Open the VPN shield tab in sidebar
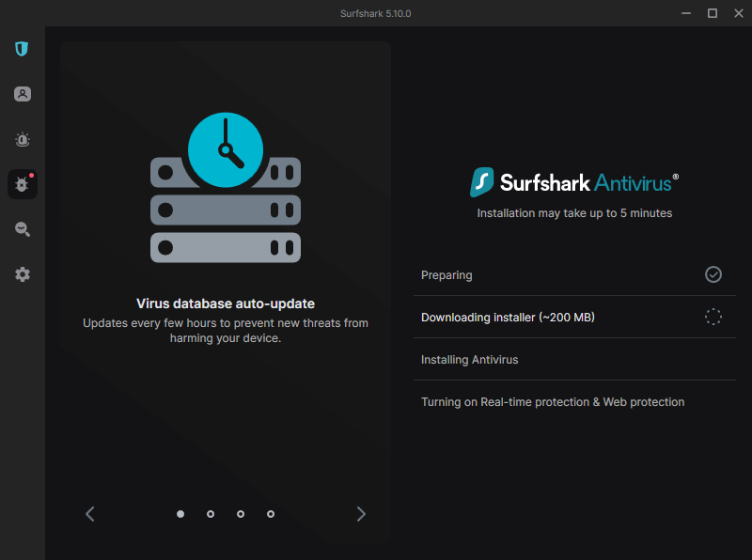This screenshot has width=752, height=560. point(22,49)
